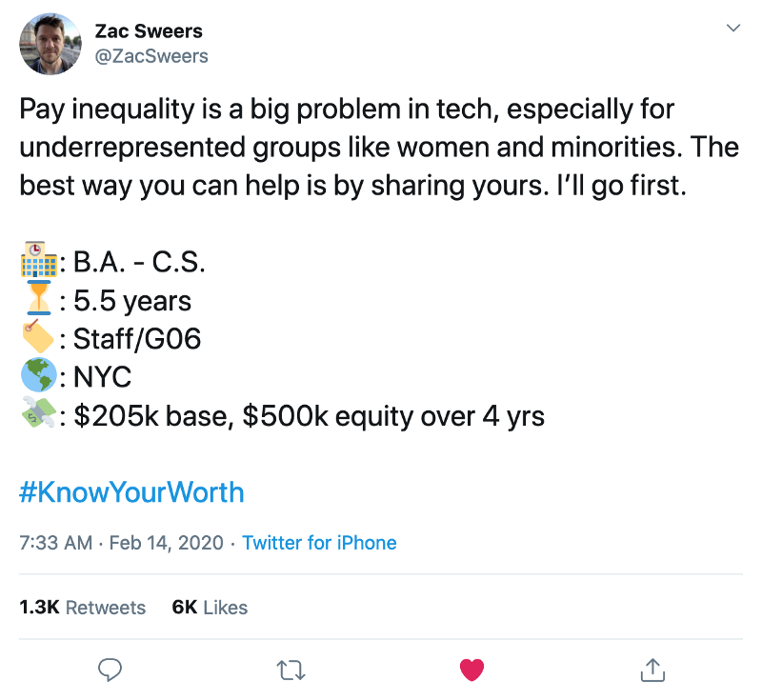The height and width of the screenshot is (700, 762).
Task: Click the Twitter for iPhone link
Action: pos(319,543)
